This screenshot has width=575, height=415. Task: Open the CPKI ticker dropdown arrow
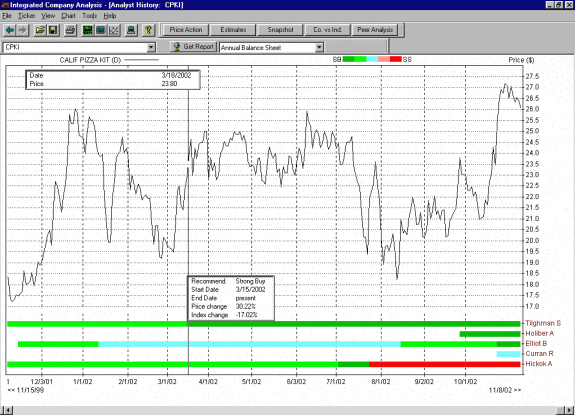click(x=151, y=47)
